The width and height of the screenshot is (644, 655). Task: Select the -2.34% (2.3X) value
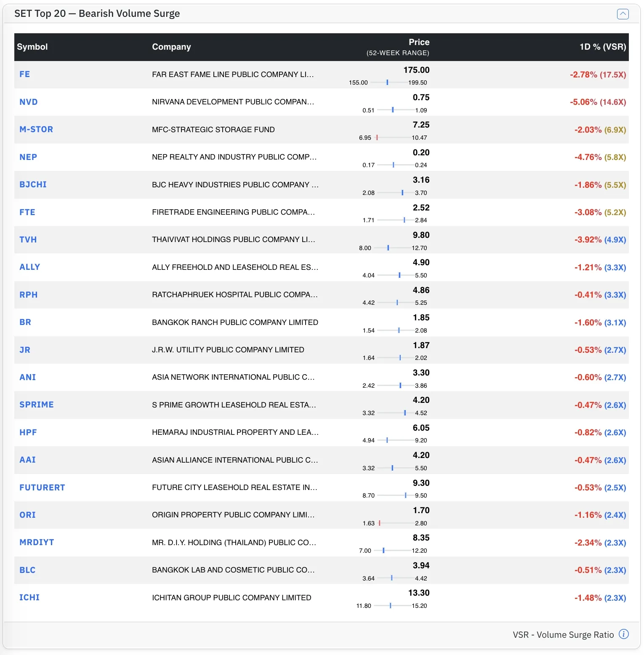coord(600,543)
